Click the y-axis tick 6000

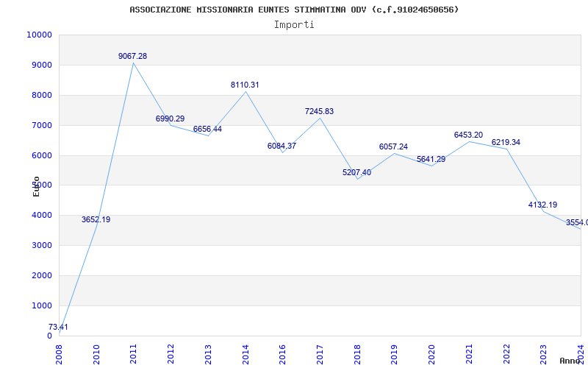(x=41, y=155)
